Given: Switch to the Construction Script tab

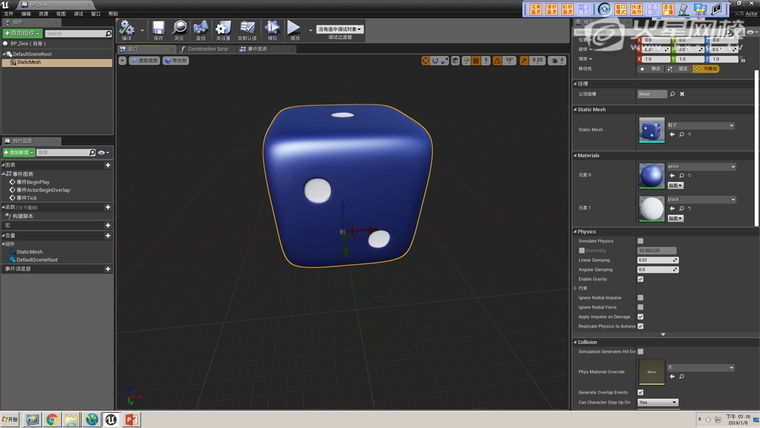Looking at the screenshot, I should [208, 48].
